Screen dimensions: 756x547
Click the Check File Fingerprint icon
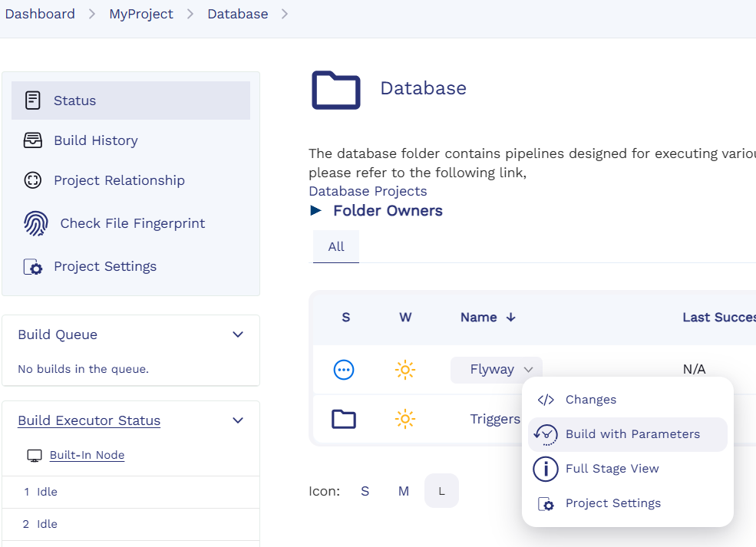tap(35, 223)
